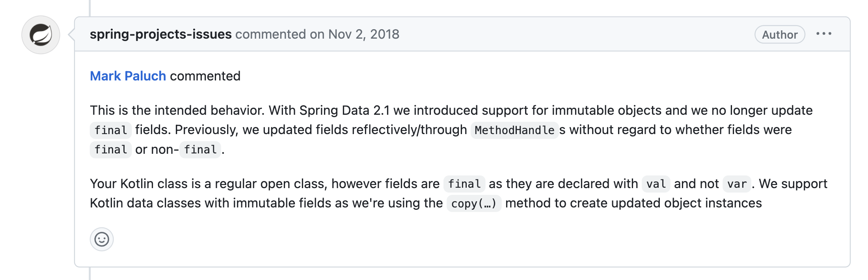Click the MethodHandle inline code
Image resolution: width=868 pixels, height=280 pixels.
click(514, 130)
